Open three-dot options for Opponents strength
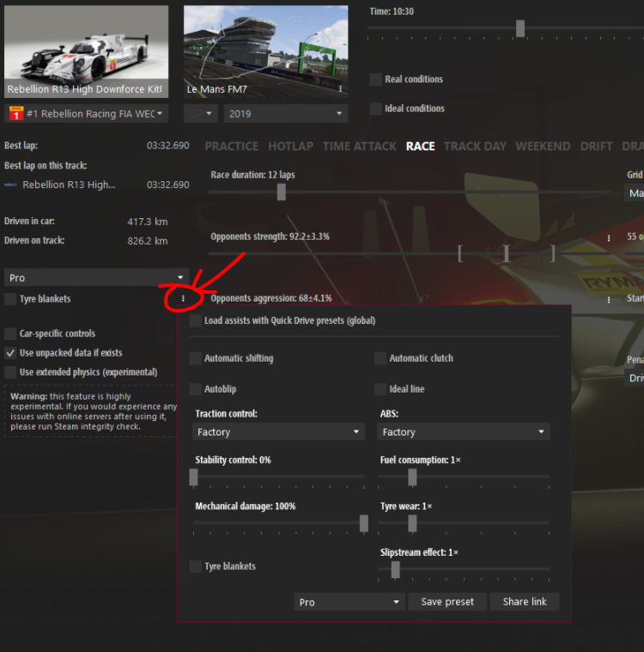This screenshot has height=652, width=644. pyautogui.click(x=609, y=238)
